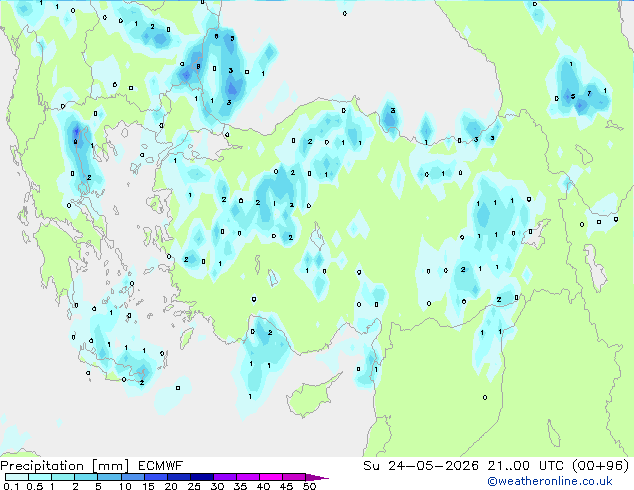Viewport: 634px width, 490px height.
Task: Click legend scale label "20"
Action: [171, 486]
